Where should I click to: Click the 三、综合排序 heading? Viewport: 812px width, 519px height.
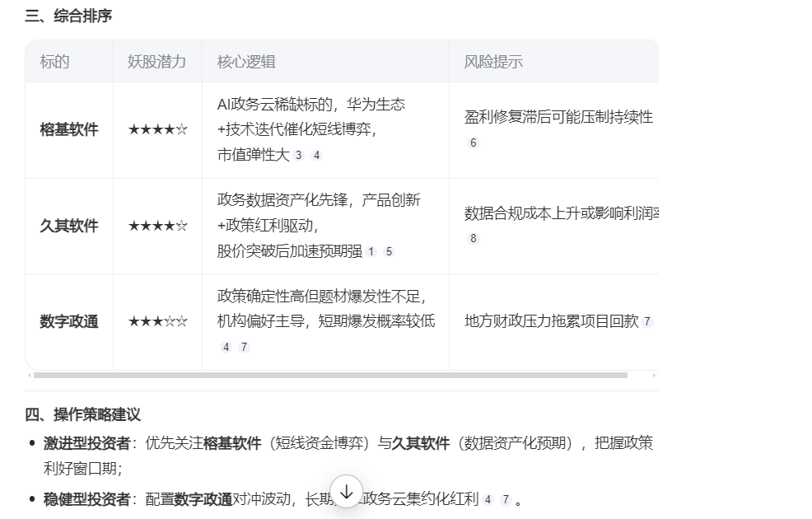[x=68, y=16]
